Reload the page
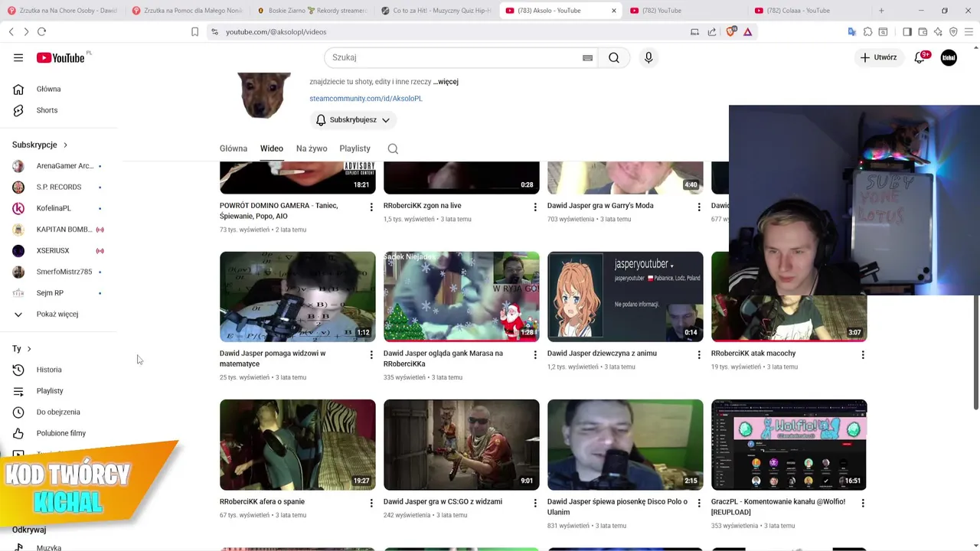 [41, 31]
